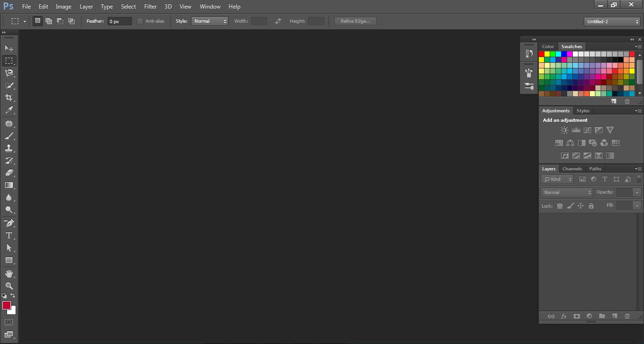This screenshot has height=344, width=644.
Task: Select the Horizontal Type tool
Action: pyautogui.click(x=9, y=235)
